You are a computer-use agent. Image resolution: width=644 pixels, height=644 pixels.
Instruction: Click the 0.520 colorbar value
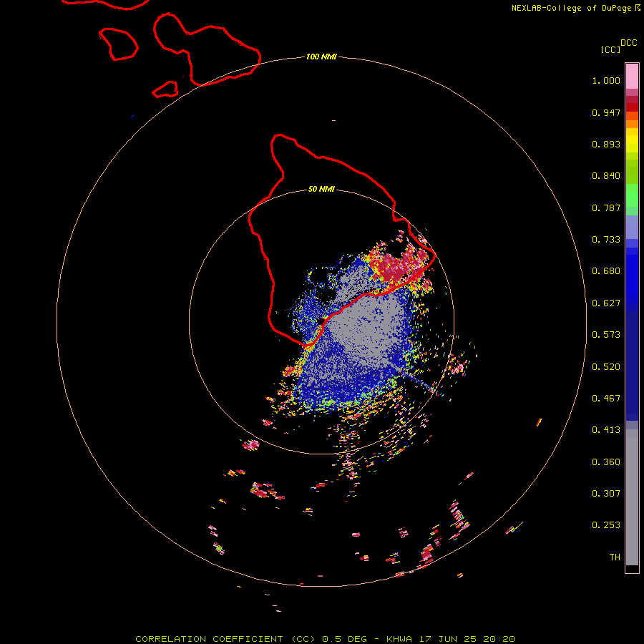pyautogui.click(x=606, y=367)
